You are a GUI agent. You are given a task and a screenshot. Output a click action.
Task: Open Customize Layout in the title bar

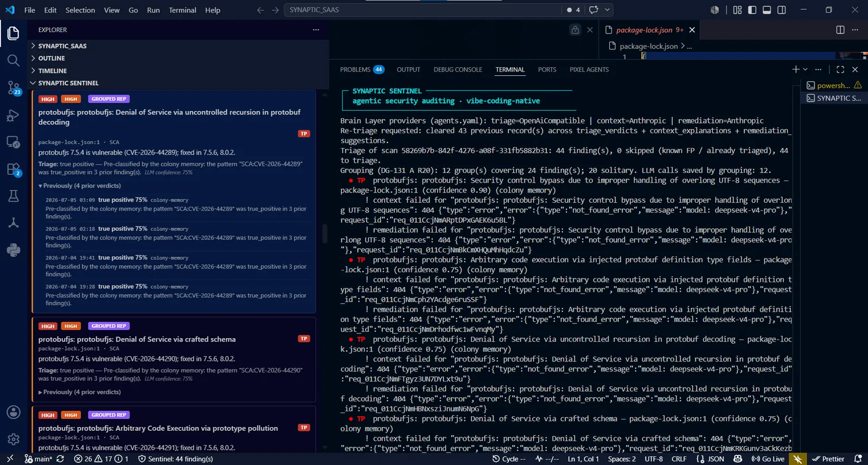click(737, 10)
